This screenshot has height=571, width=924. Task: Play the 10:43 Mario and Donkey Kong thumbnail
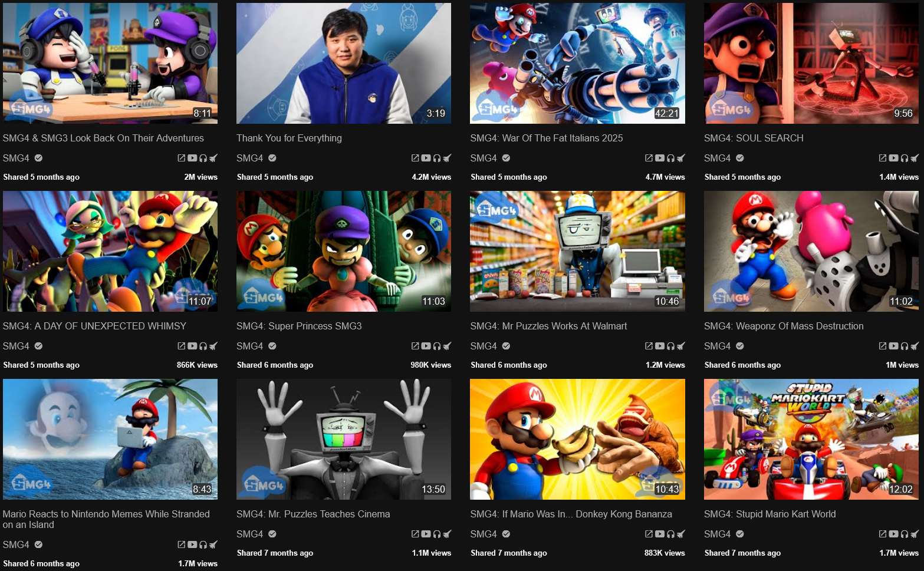point(577,439)
